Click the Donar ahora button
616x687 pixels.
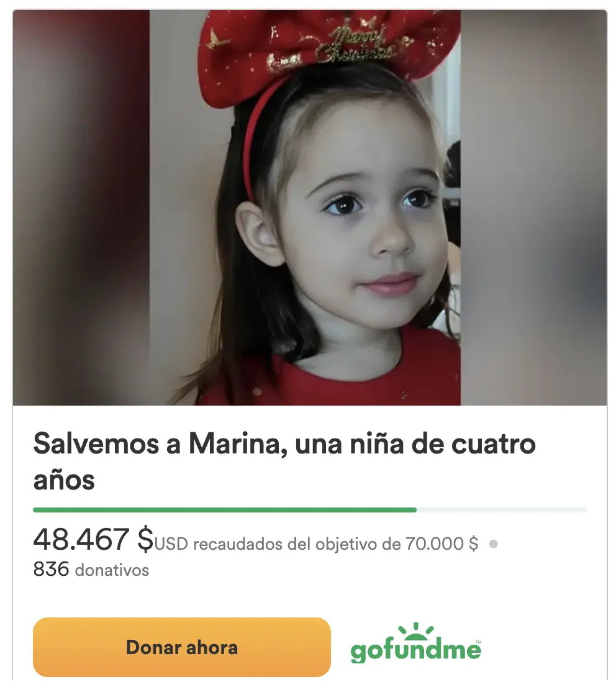(182, 647)
